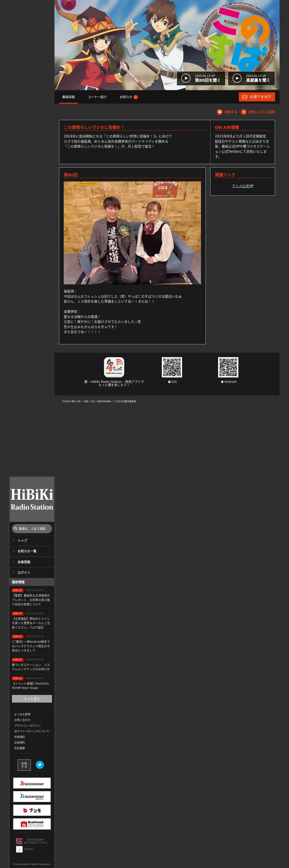Open 利用規約 footer link
The height and width of the screenshot is (868, 289).
click(20, 737)
